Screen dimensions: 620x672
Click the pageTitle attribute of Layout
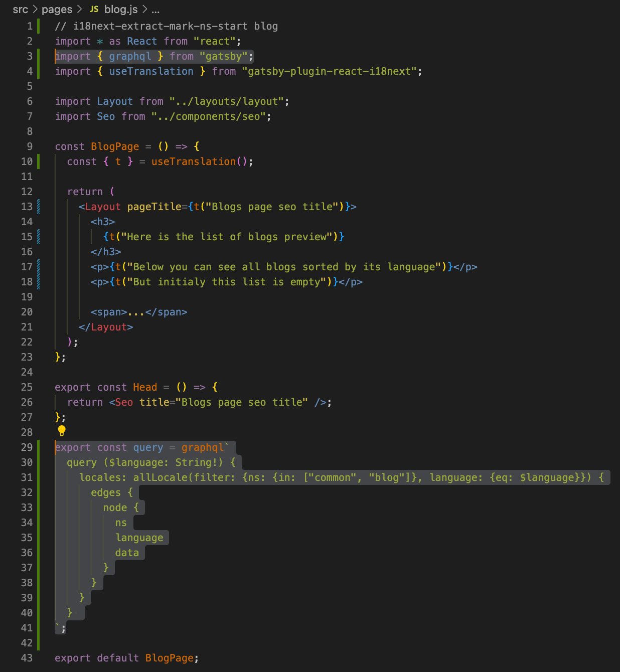tap(154, 207)
